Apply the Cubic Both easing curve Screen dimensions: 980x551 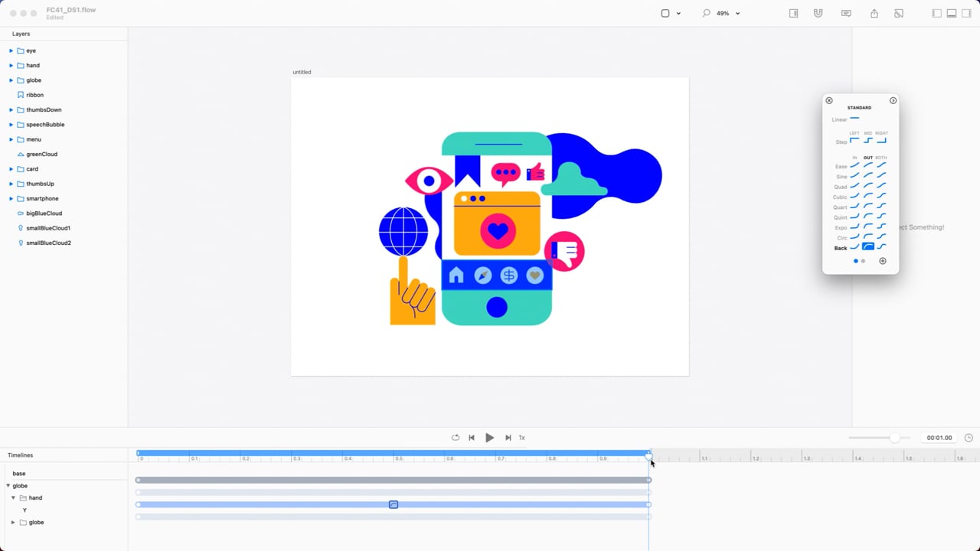click(x=882, y=196)
